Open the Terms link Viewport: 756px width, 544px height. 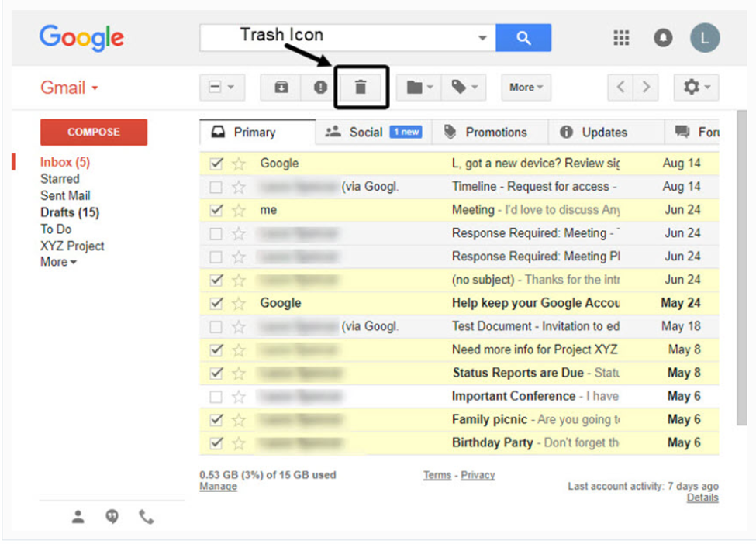tap(437, 475)
